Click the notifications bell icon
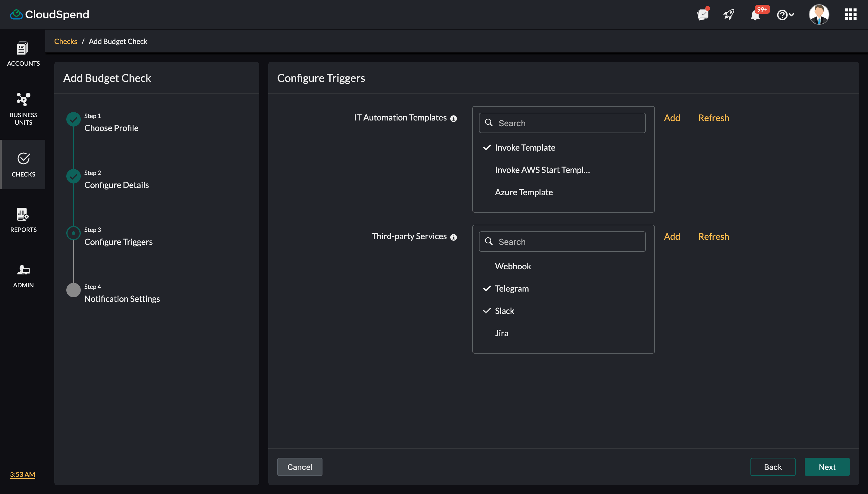868x494 pixels. click(x=755, y=15)
